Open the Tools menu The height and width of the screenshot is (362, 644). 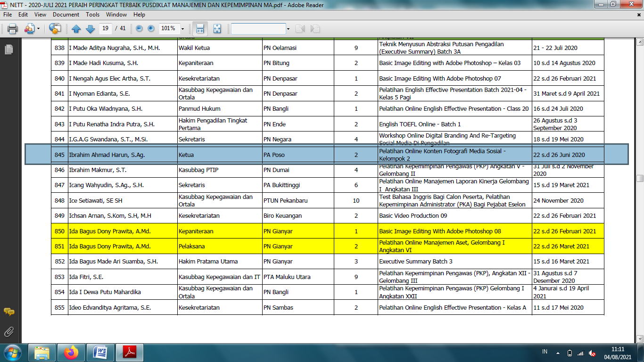coord(92,15)
